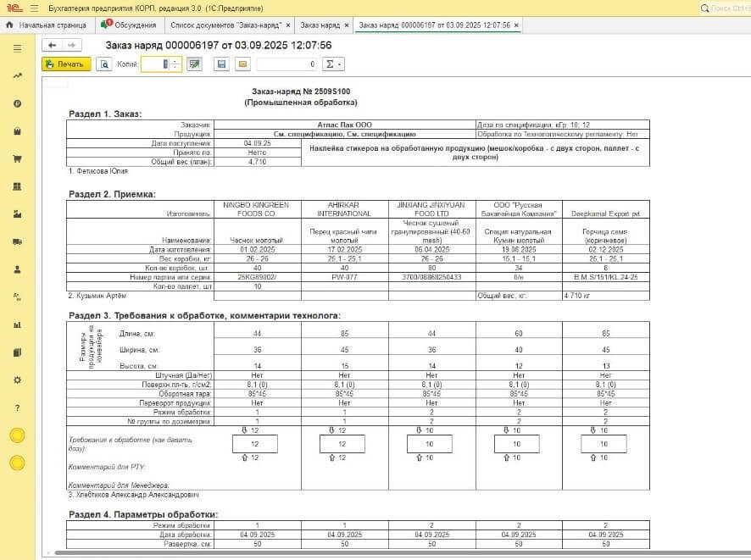Click the total weight cell 4 710 кг
Screen dimensions: 751x560
tap(606, 296)
